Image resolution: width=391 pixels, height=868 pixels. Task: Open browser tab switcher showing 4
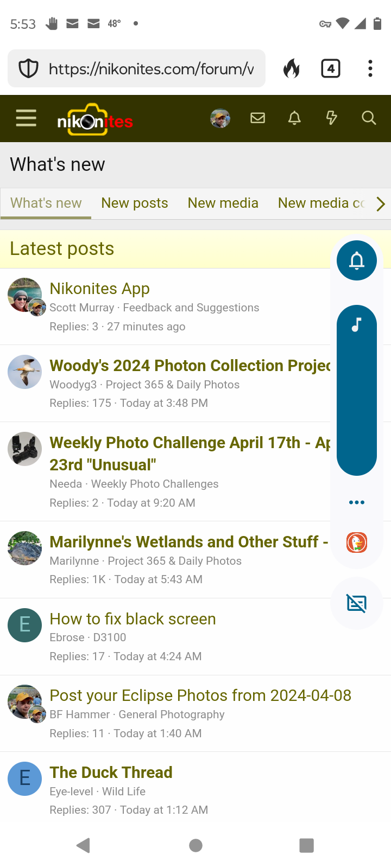click(331, 69)
